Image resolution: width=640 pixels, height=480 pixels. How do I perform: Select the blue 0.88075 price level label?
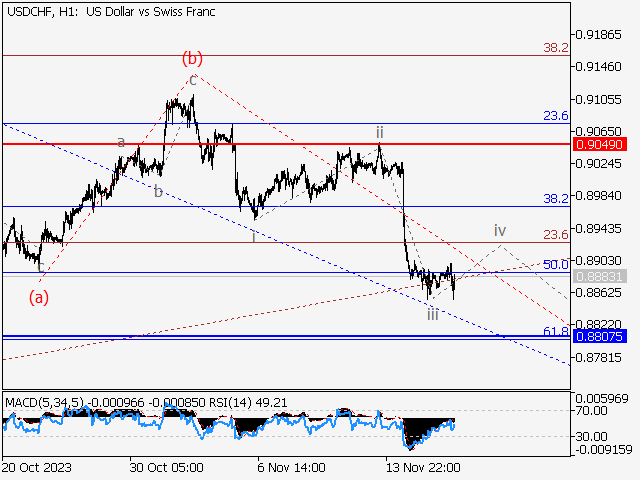tap(600, 336)
